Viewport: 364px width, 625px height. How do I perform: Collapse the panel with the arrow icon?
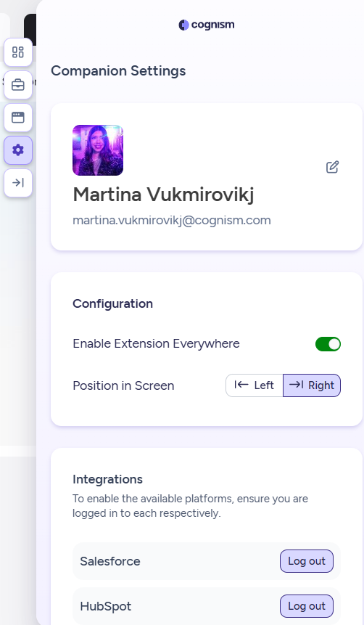(18, 182)
